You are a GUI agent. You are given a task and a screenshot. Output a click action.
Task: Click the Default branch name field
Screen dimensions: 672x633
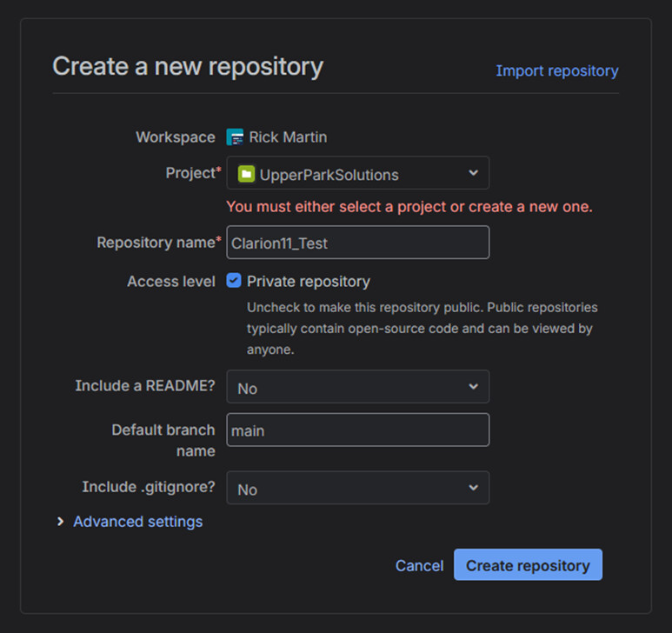tap(357, 430)
